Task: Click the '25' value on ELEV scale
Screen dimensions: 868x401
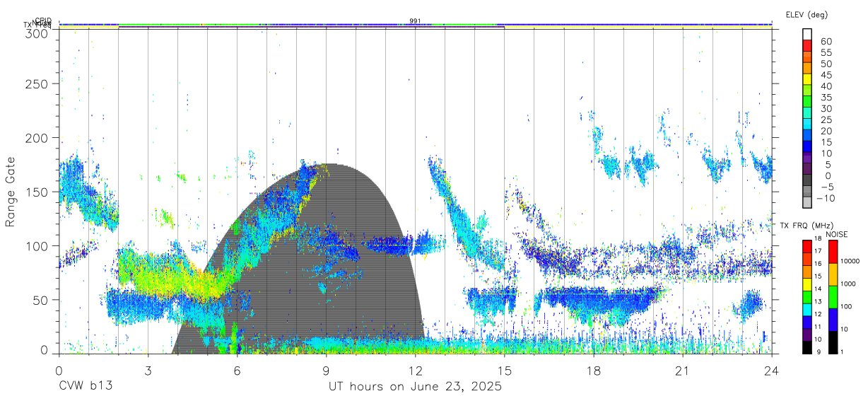Action: point(825,120)
